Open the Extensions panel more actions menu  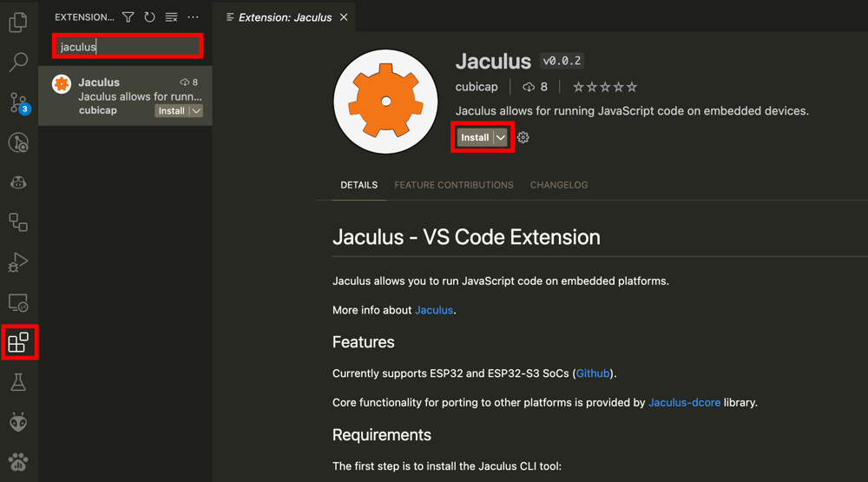tap(193, 17)
